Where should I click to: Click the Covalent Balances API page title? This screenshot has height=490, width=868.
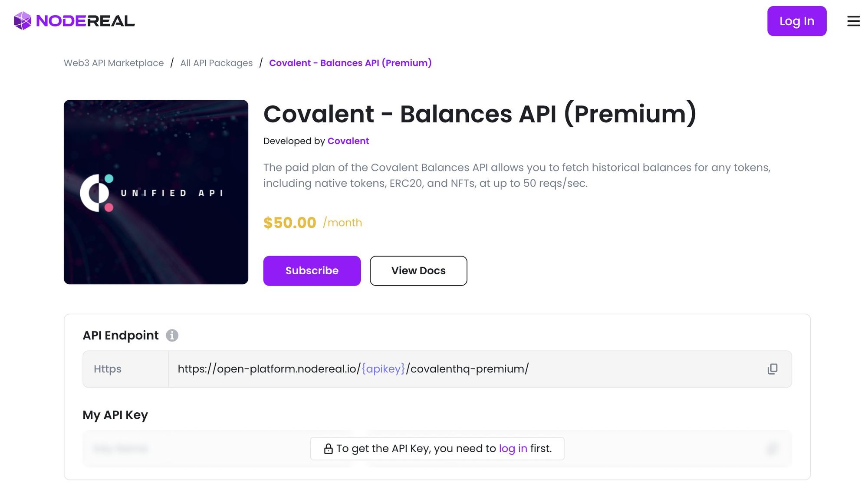(480, 114)
